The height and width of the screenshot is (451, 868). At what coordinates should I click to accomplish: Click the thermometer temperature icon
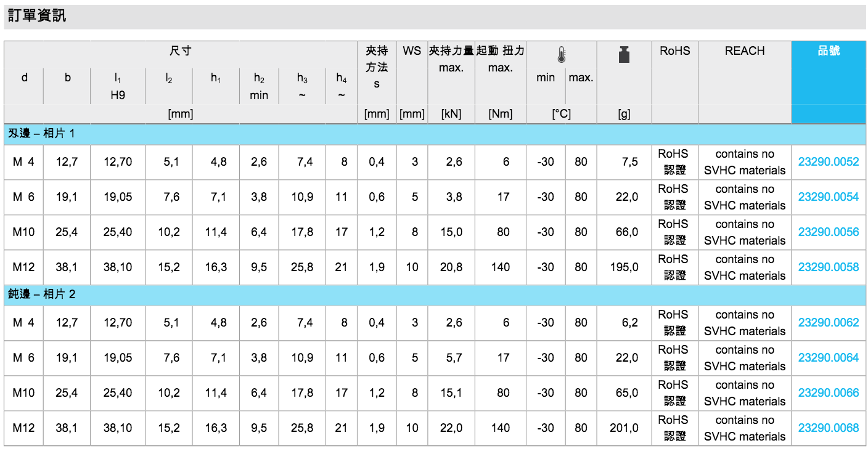[x=561, y=55]
